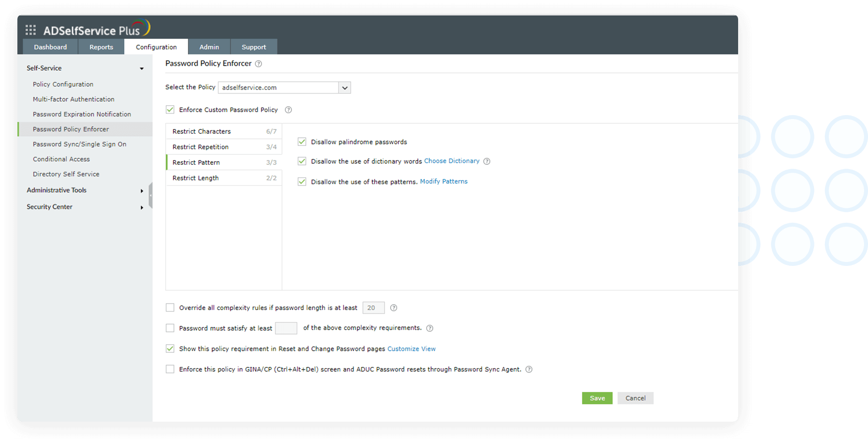Image resolution: width=868 pixels, height=442 pixels.
Task: Collapse the left sidebar using the handle
Action: pyautogui.click(x=151, y=195)
